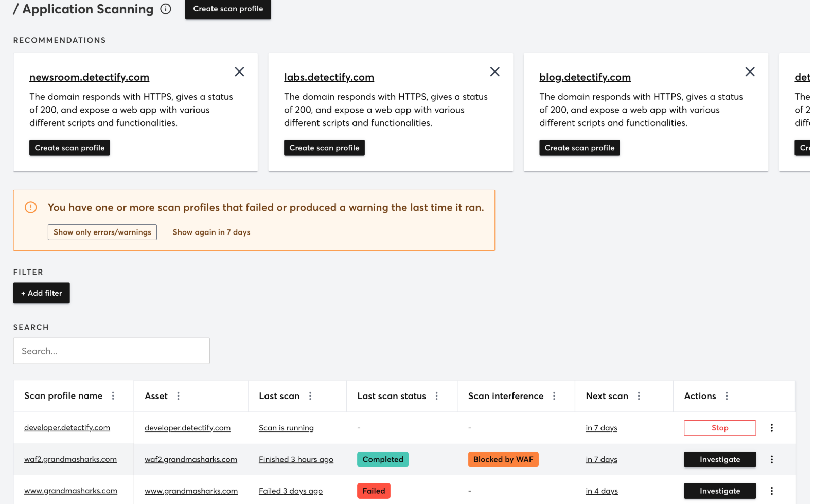Click next scan 'in 4 days' link
This screenshot has width=813, height=504.
(602, 491)
